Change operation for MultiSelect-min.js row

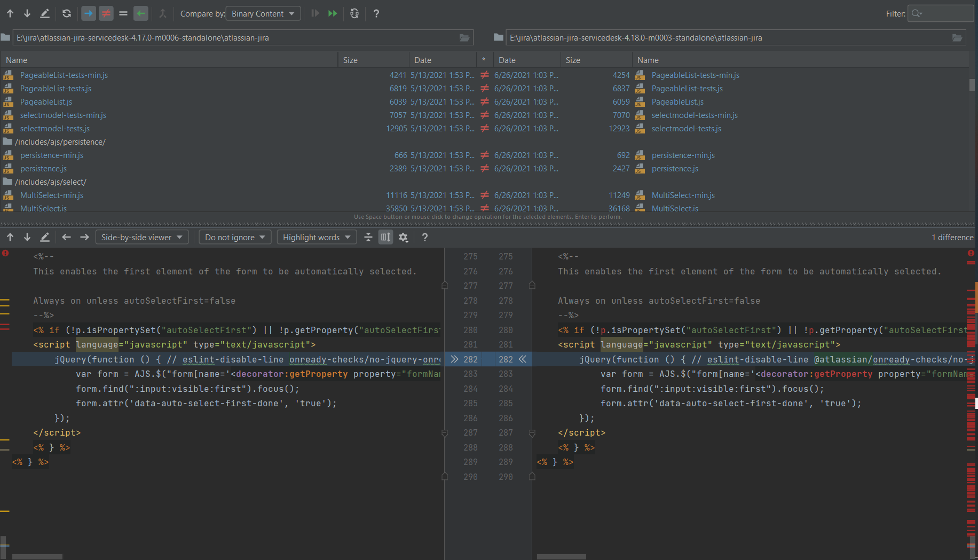485,195
